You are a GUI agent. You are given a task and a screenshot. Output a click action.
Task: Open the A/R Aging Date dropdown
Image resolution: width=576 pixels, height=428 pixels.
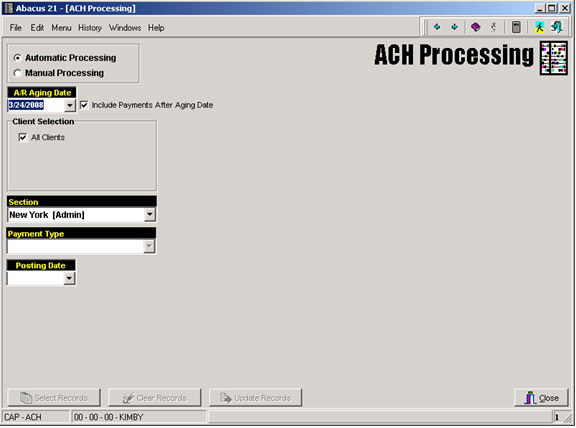(69, 105)
